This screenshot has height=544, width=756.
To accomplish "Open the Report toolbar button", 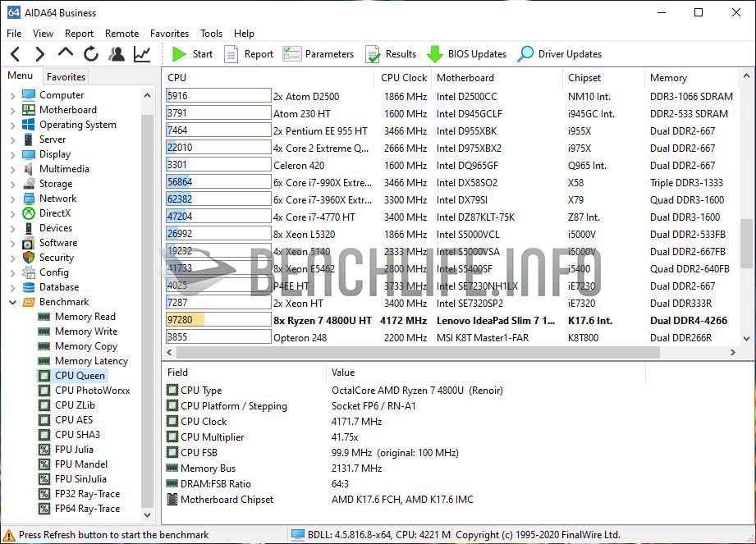I will click(249, 54).
